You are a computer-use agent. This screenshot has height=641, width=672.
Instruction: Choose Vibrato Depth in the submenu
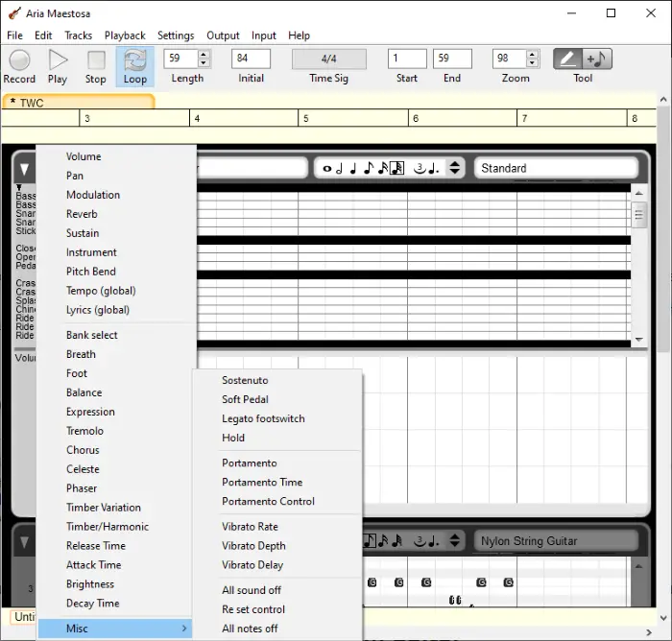(277, 545)
